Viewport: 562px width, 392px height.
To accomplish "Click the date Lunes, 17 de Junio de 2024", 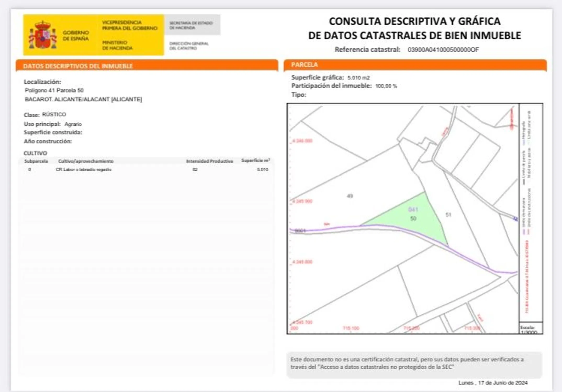I will point(493,383).
